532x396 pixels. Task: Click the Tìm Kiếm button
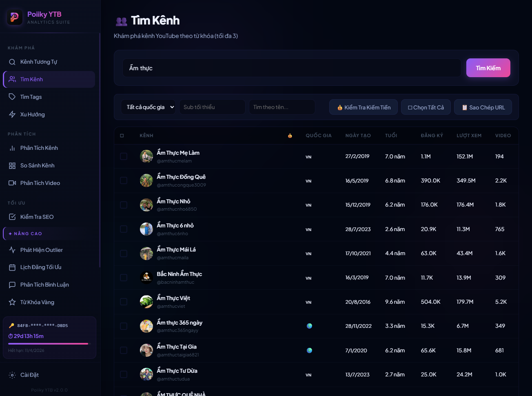pyautogui.click(x=488, y=68)
